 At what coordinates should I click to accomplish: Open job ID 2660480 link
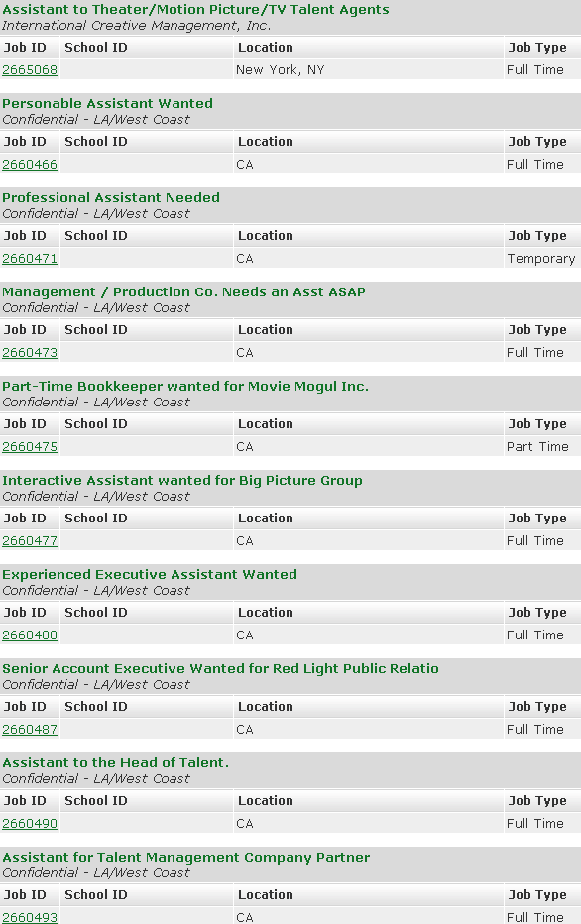click(30, 635)
